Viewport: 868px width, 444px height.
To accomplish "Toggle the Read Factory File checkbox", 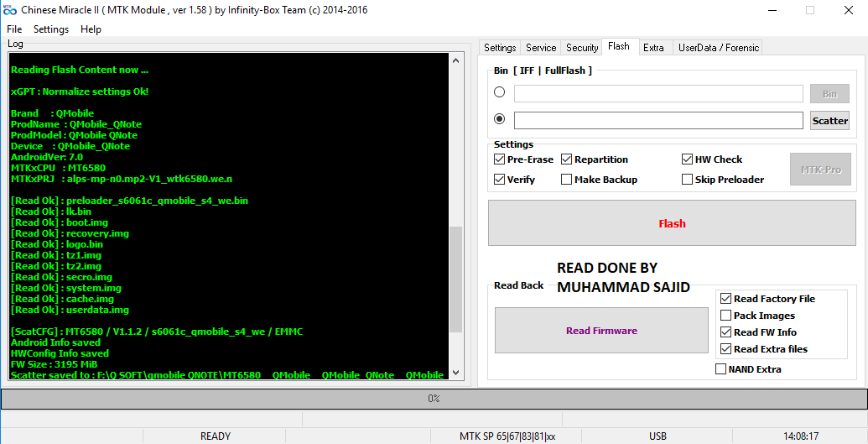I will tap(725, 299).
